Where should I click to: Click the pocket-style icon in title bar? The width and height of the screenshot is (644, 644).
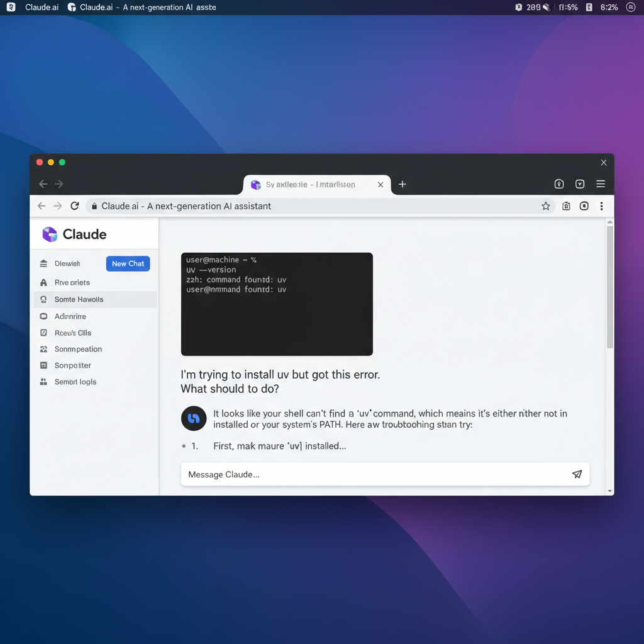pos(580,184)
